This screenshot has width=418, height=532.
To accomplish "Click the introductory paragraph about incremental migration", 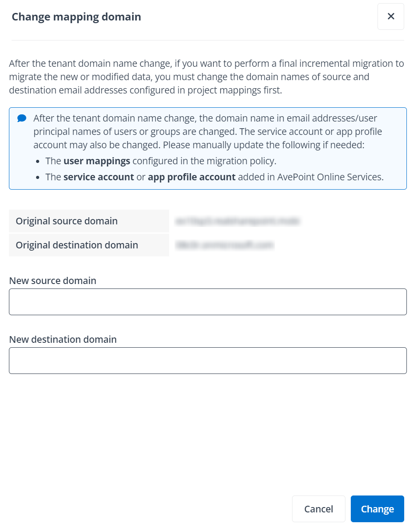I will point(206,77).
